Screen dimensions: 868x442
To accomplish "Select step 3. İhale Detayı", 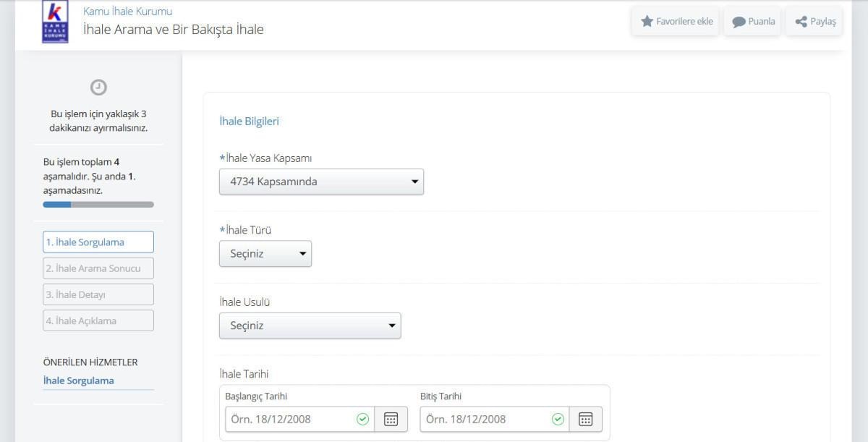I will (x=98, y=294).
